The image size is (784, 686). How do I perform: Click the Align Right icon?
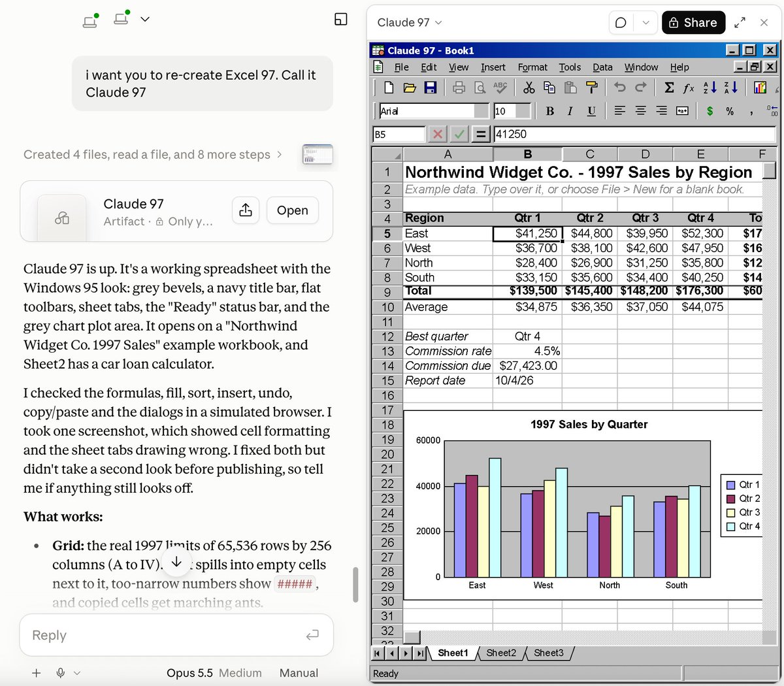(662, 111)
